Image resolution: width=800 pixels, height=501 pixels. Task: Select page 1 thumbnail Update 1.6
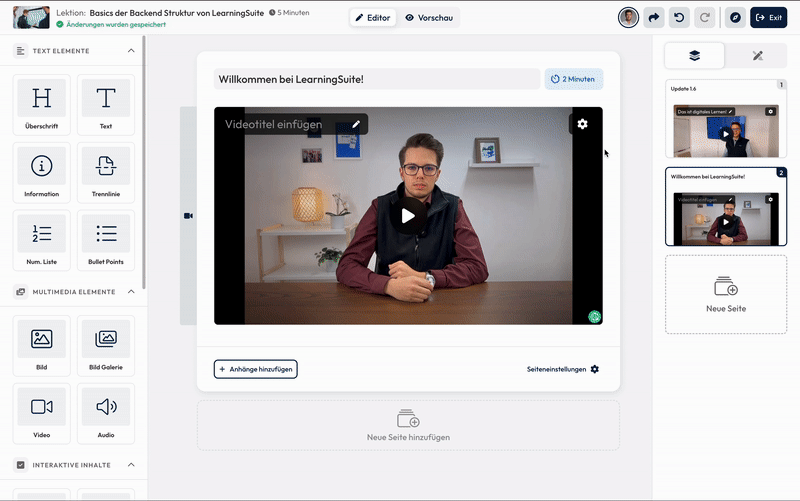[726, 118]
